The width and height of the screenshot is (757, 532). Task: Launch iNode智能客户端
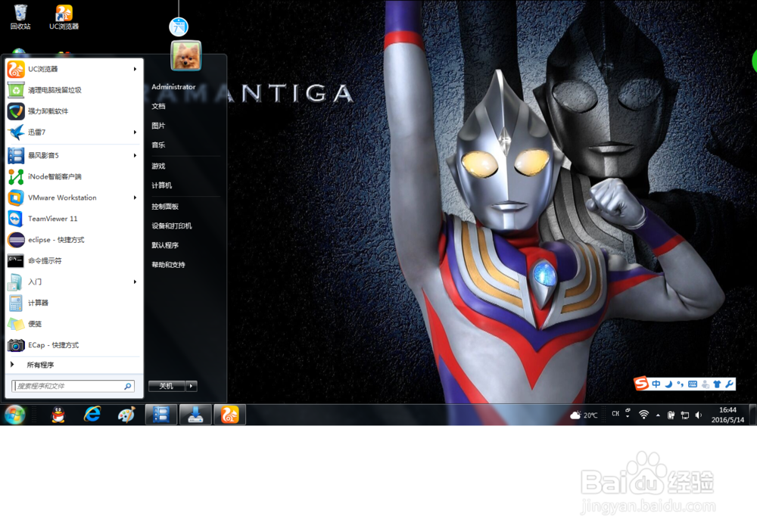74,176
